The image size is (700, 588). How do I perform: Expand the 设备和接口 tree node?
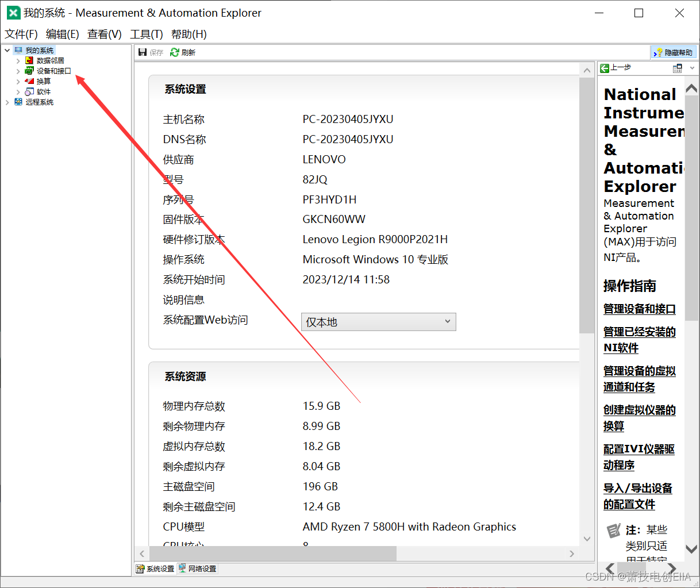pos(18,71)
